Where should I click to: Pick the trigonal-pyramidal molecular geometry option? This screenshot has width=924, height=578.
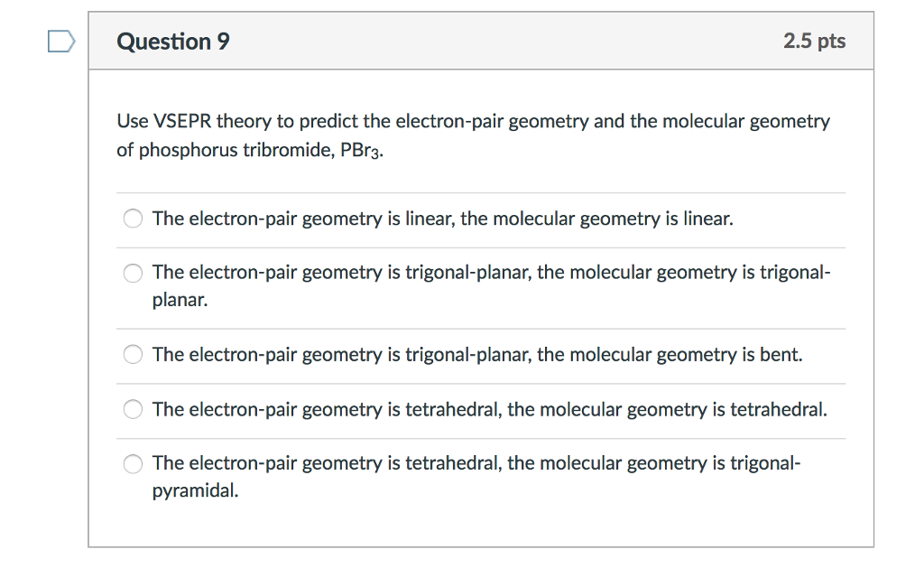pos(133,463)
